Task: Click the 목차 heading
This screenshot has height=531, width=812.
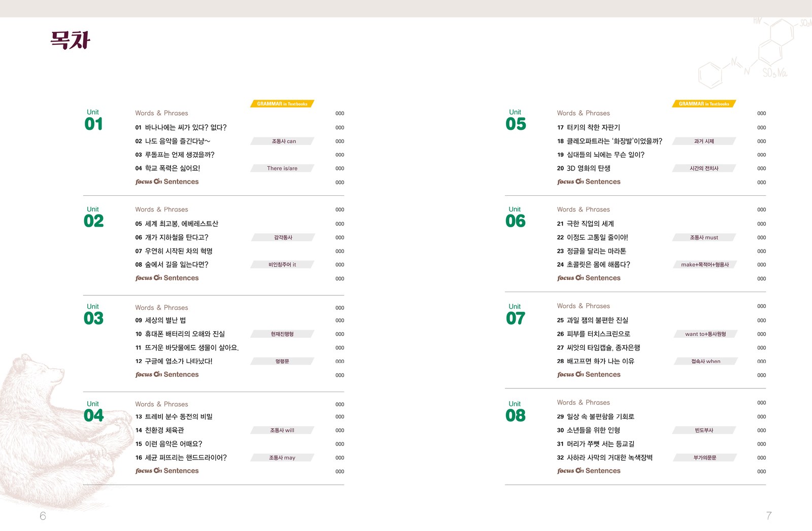Action: (x=71, y=40)
